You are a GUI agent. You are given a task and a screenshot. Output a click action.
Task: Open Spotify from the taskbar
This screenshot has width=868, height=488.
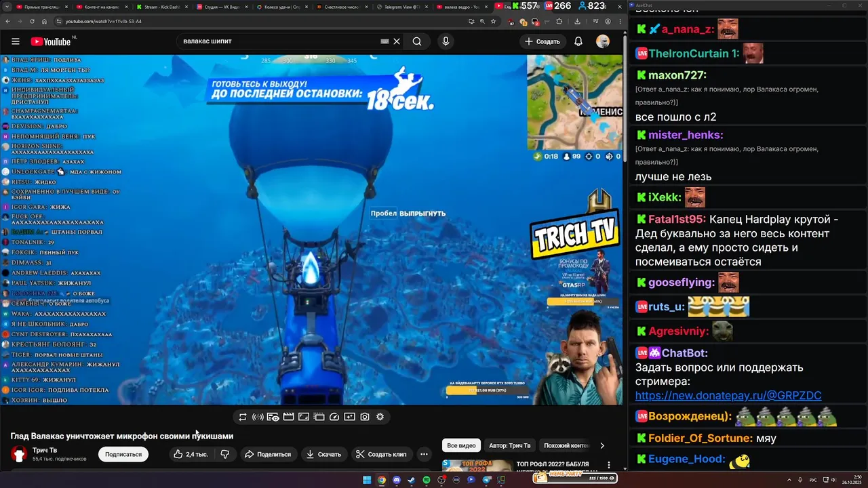(x=427, y=480)
